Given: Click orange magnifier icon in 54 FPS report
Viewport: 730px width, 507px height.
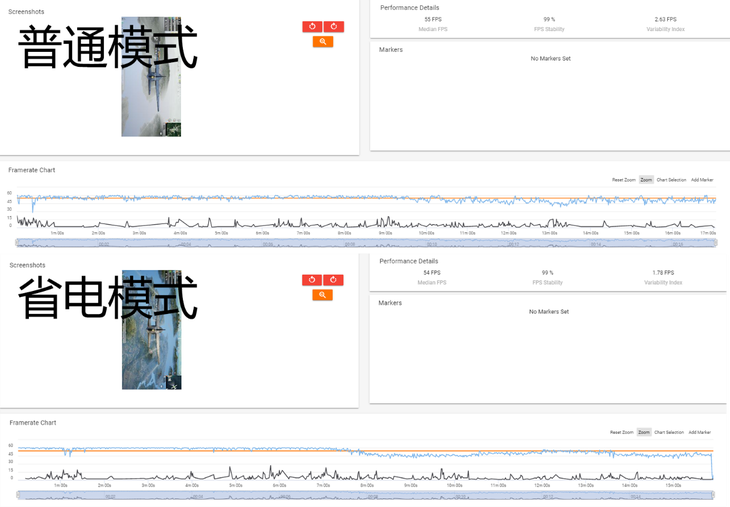Looking at the screenshot, I should click(322, 295).
